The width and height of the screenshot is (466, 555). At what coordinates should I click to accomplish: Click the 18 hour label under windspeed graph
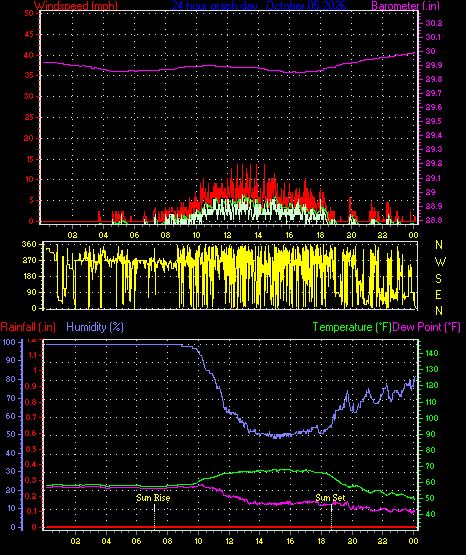click(x=320, y=235)
